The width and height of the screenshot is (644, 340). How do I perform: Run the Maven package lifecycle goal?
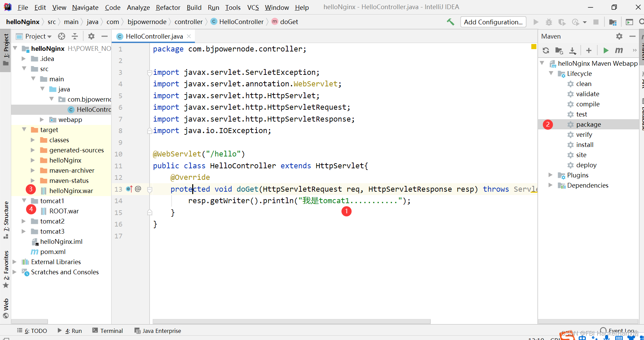point(589,124)
